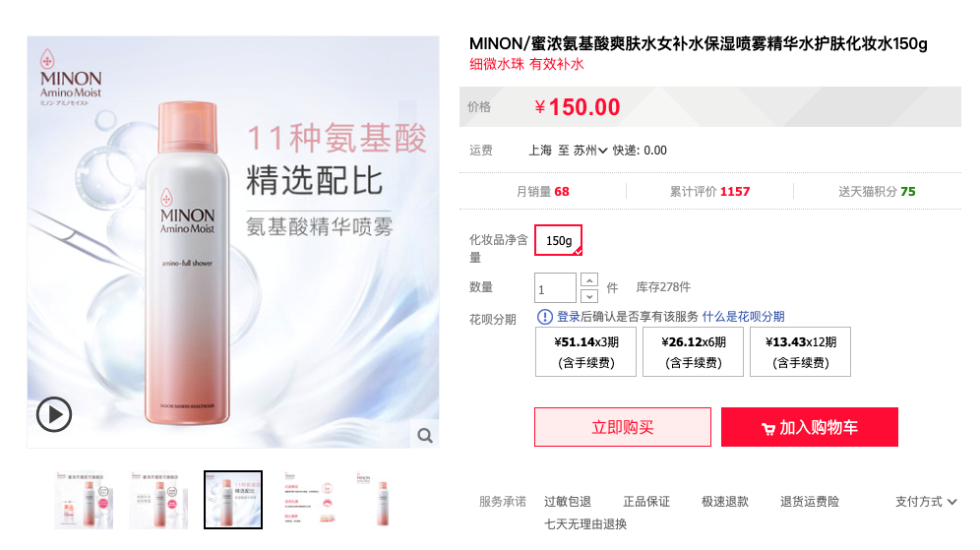Open 累计评价 1157 reviews

pyautogui.click(x=709, y=191)
